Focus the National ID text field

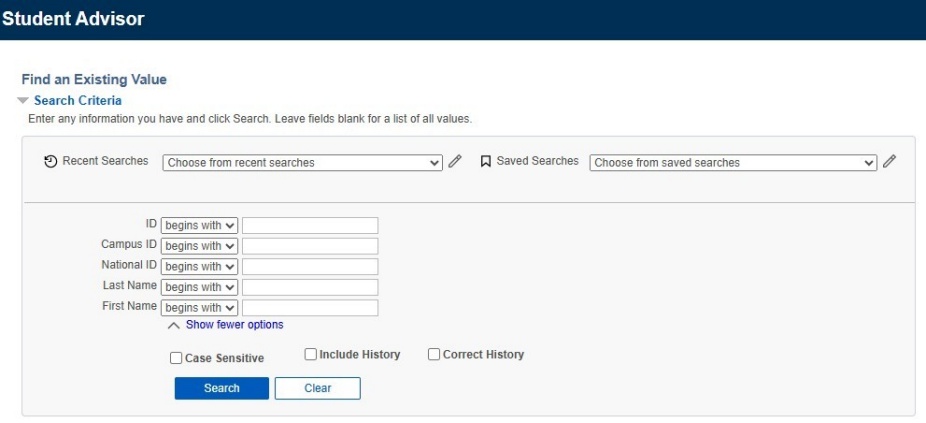pyautogui.click(x=310, y=266)
